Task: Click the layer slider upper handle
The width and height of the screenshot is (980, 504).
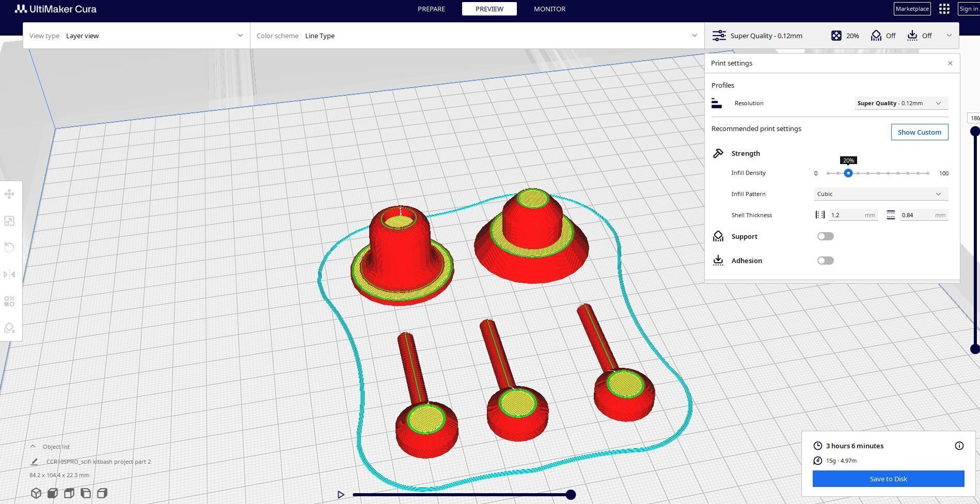Action: pyautogui.click(x=975, y=131)
